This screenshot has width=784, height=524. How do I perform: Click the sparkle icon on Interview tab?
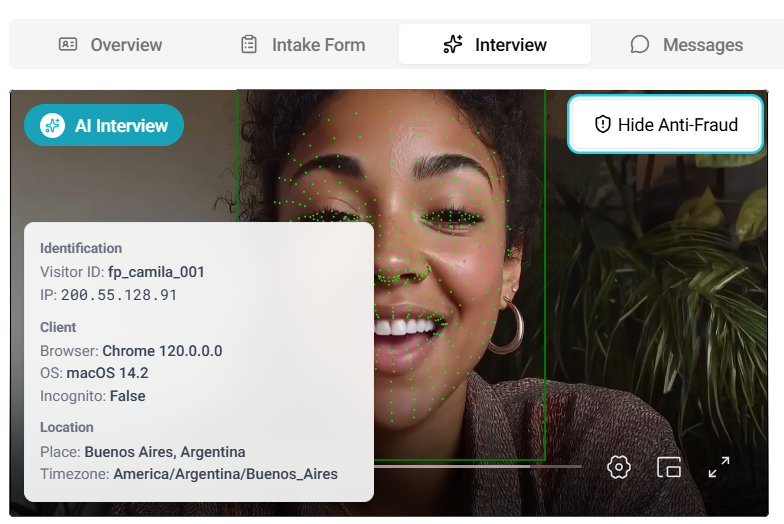pos(453,44)
